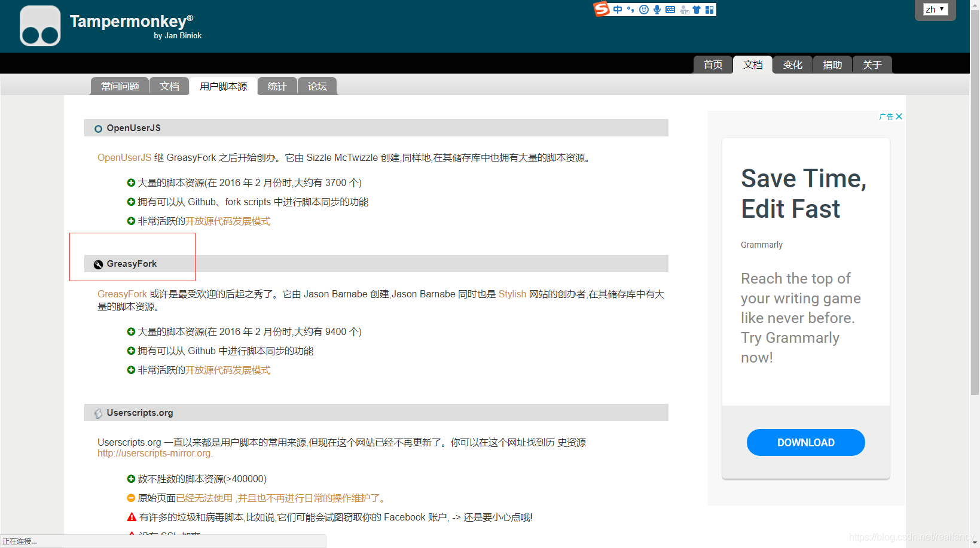Click the OpenUserJS section heading text
Screen dimensions: 980x548
tap(134, 128)
